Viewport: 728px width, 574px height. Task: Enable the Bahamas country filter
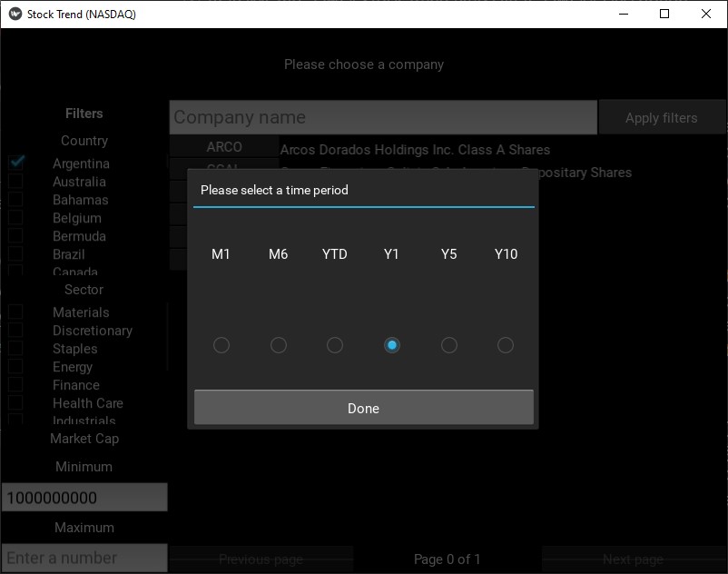tap(15, 199)
